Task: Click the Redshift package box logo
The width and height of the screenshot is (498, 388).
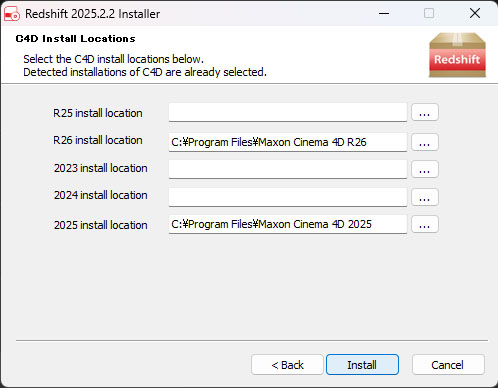Action: pos(457,55)
